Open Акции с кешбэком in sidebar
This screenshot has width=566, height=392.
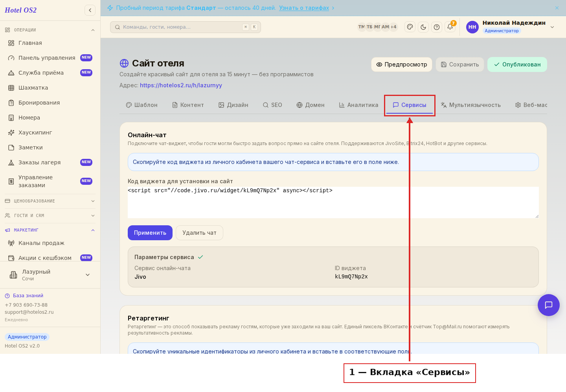(50, 258)
